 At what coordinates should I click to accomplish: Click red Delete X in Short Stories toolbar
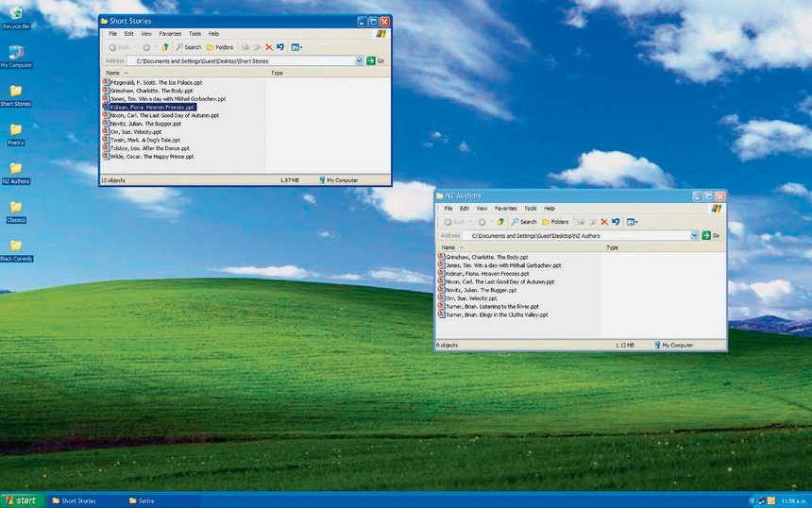(269, 47)
